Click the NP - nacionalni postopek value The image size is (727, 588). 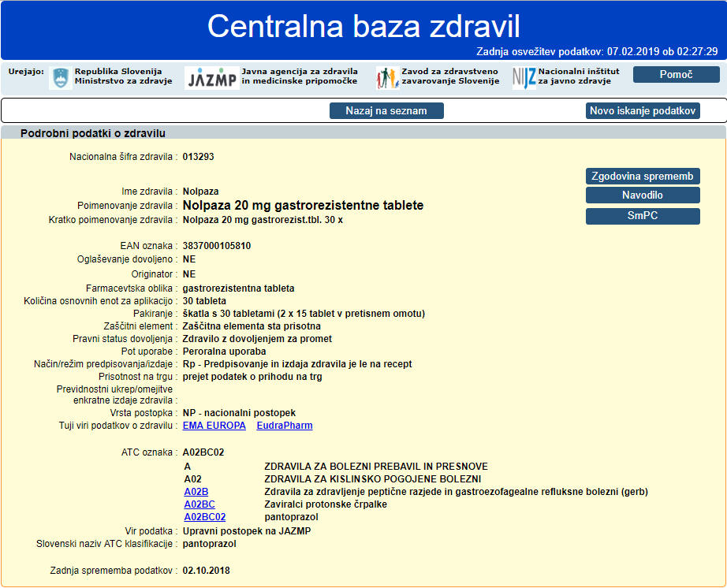239,413
